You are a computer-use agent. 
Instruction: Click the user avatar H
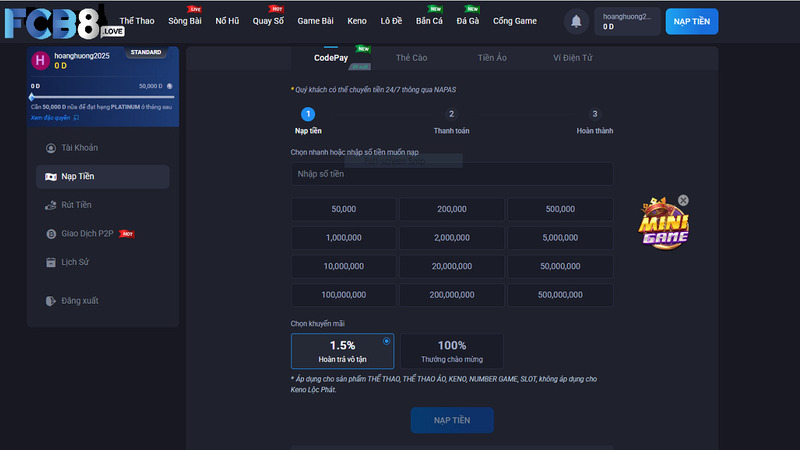40,61
